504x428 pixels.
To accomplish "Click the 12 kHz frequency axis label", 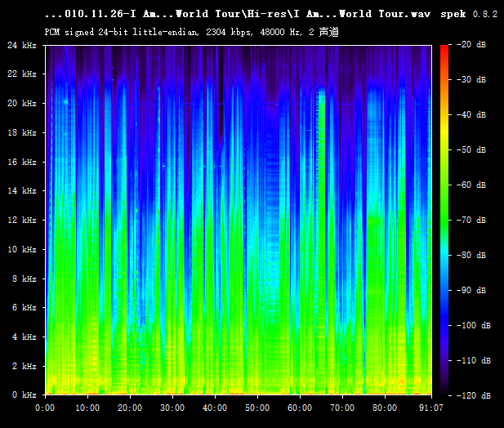I will tap(22, 220).
